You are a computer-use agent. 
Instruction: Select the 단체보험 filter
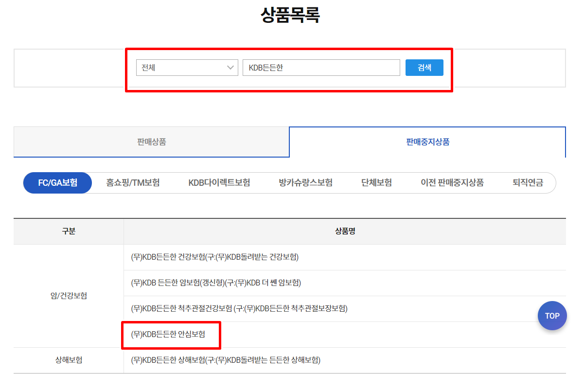click(x=377, y=183)
